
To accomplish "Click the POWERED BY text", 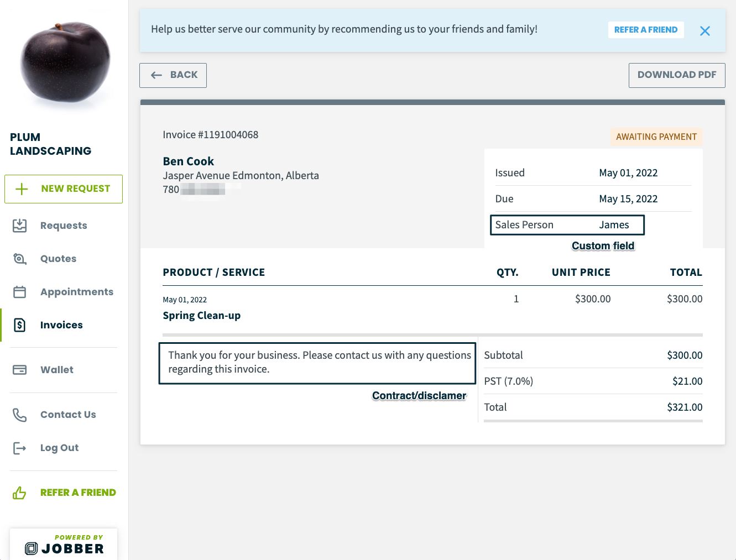I will coord(79,537).
